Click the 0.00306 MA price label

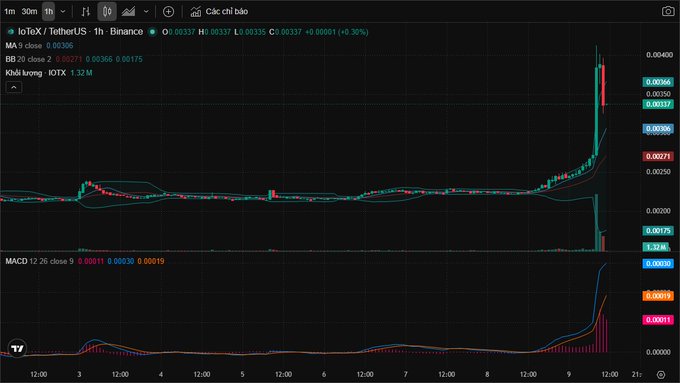tap(658, 128)
